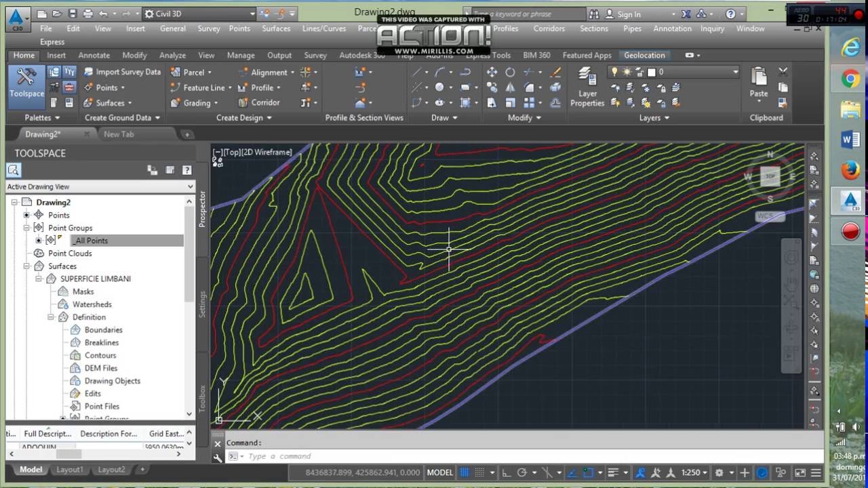The image size is (868, 488).
Task: Click the Corridor tool icon
Action: pyautogui.click(x=243, y=103)
